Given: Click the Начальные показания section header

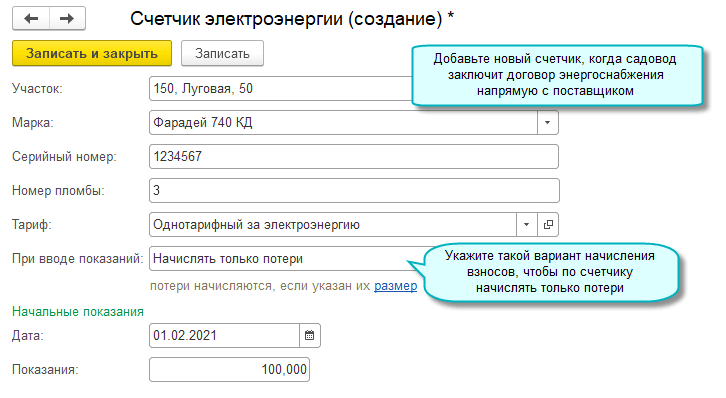Looking at the screenshot, I should click(78, 311).
